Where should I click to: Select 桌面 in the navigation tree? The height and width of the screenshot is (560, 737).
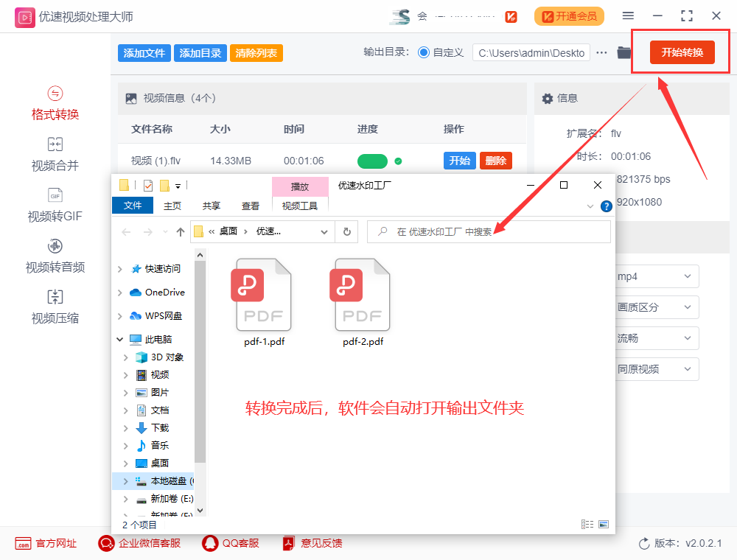pos(160,463)
